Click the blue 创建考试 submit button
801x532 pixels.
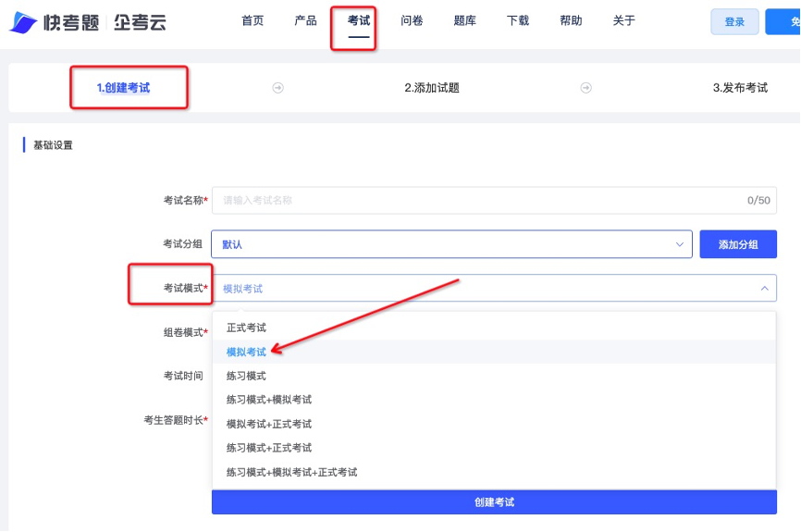[x=494, y=502]
